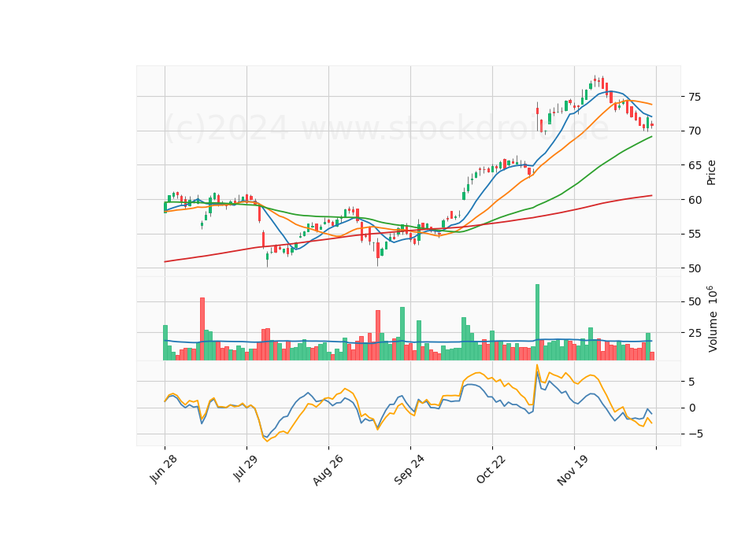Screen dimensions: 756x543
Task: Click the 70 tick on Price axis
Action: (x=695, y=131)
